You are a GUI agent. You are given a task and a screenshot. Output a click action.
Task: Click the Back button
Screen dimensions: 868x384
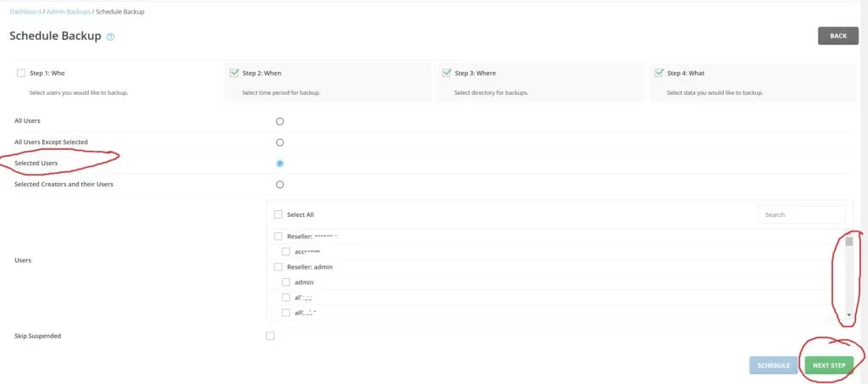tap(837, 36)
